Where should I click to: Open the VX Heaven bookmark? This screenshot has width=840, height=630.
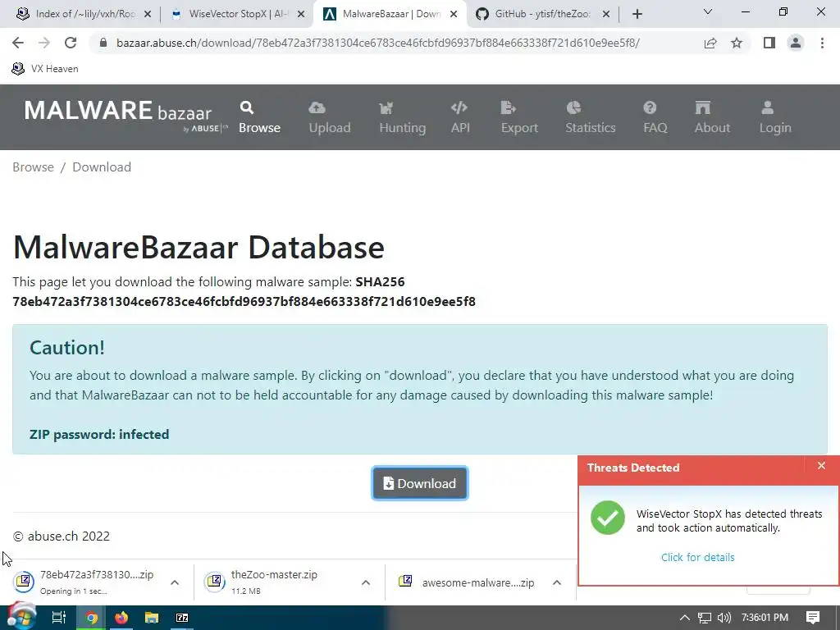coord(46,69)
